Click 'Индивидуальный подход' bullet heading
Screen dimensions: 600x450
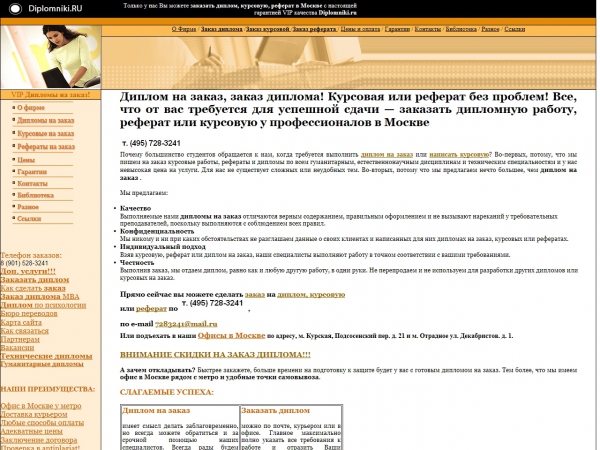click(x=163, y=247)
